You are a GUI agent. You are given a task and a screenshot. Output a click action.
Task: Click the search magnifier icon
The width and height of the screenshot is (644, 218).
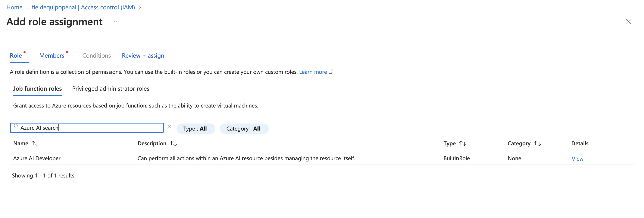tap(15, 127)
